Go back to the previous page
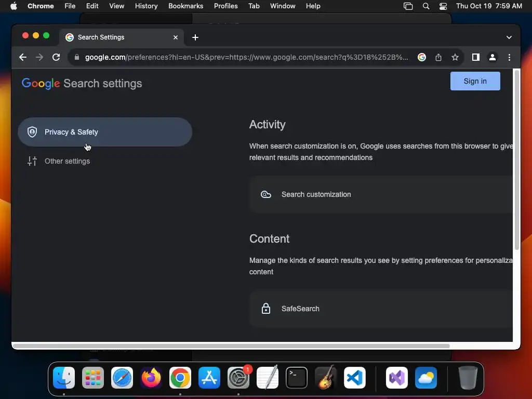 [x=23, y=57]
